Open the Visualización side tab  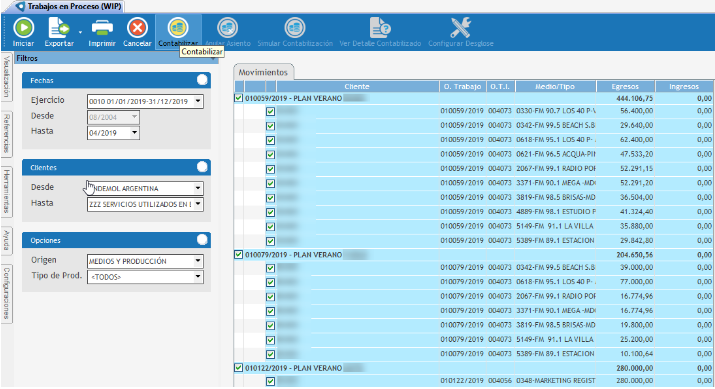pyautogui.click(x=6, y=77)
